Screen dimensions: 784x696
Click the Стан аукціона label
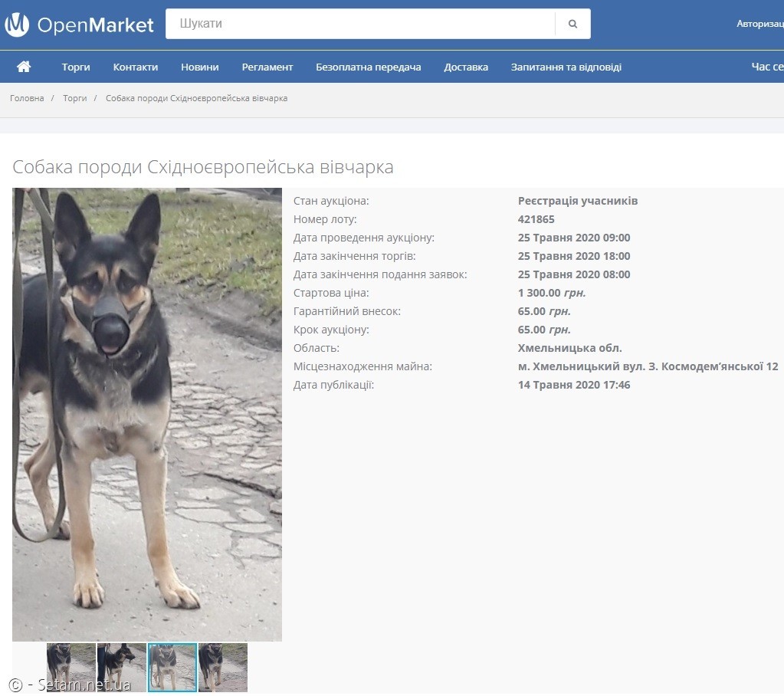[x=331, y=201]
